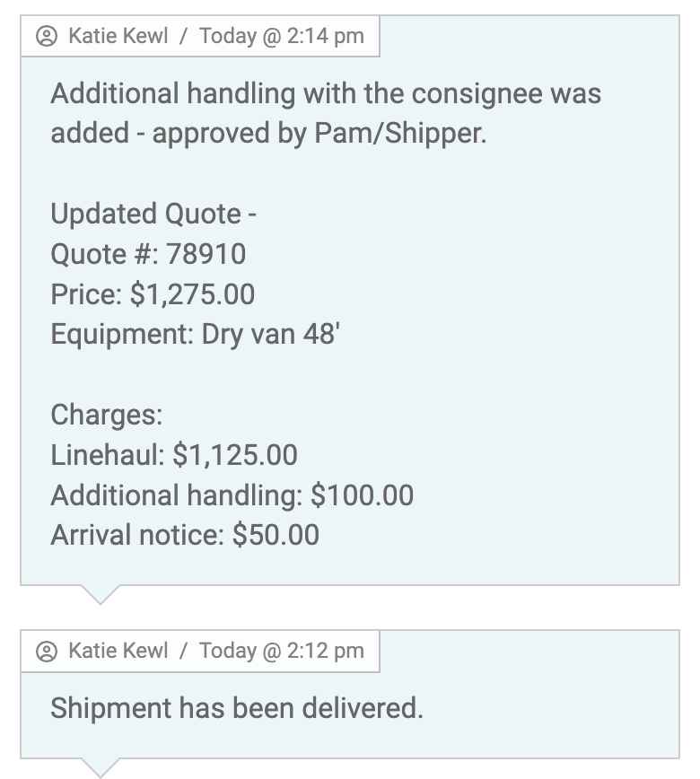Click the "Shipment has been delivered." note text
Screen dimensions: 700x779
tap(236, 708)
